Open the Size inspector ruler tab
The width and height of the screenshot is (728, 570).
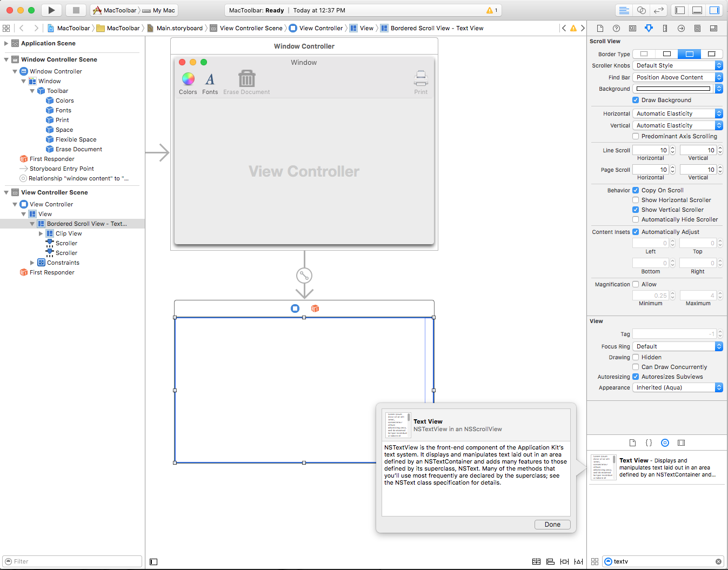(665, 28)
